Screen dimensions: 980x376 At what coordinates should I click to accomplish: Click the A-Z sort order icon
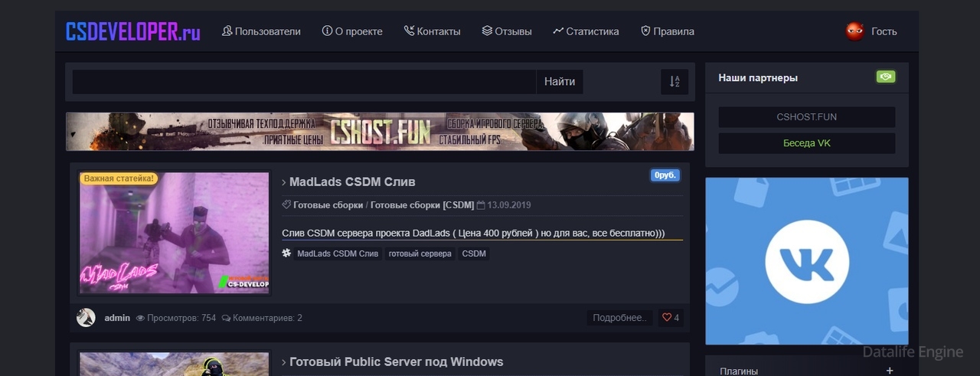[x=675, y=82]
